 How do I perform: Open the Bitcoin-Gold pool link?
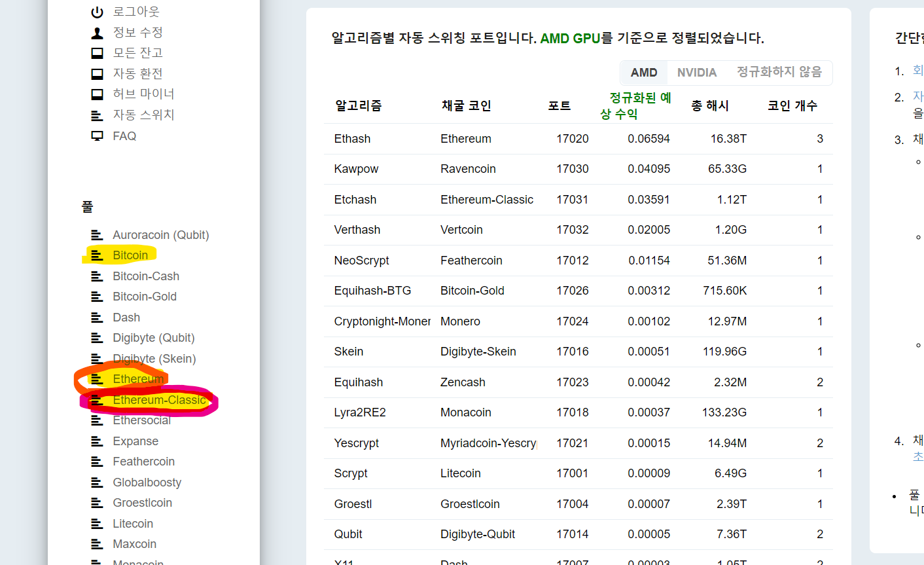pos(145,297)
